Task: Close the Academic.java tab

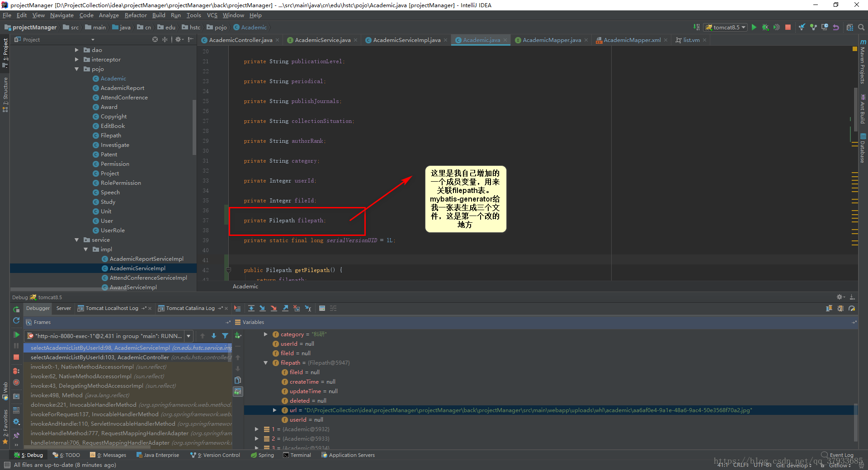Action: tap(505, 40)
